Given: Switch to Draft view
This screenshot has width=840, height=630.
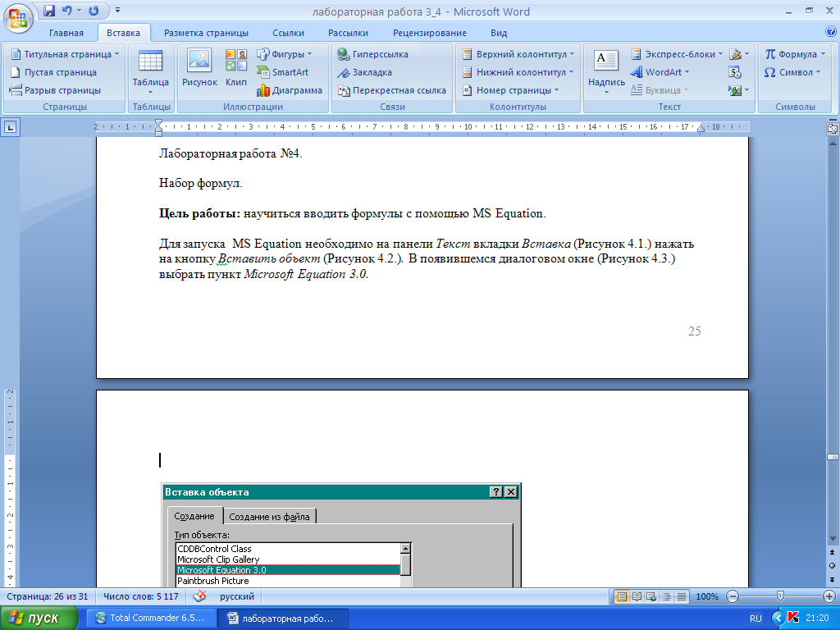Looking at the screenshot, I should pyautogui.click(x=682, y=596).
